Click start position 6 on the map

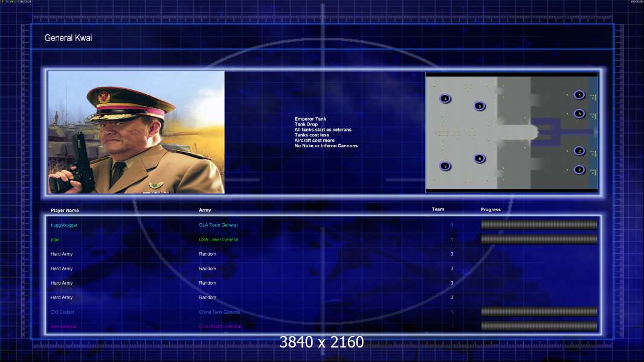tap(479, 159)
